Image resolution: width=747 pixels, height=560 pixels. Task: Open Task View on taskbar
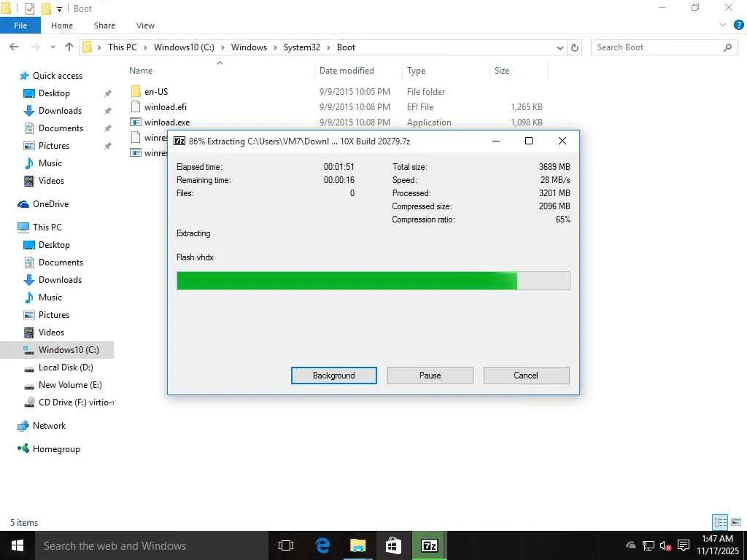coord(285,545)
